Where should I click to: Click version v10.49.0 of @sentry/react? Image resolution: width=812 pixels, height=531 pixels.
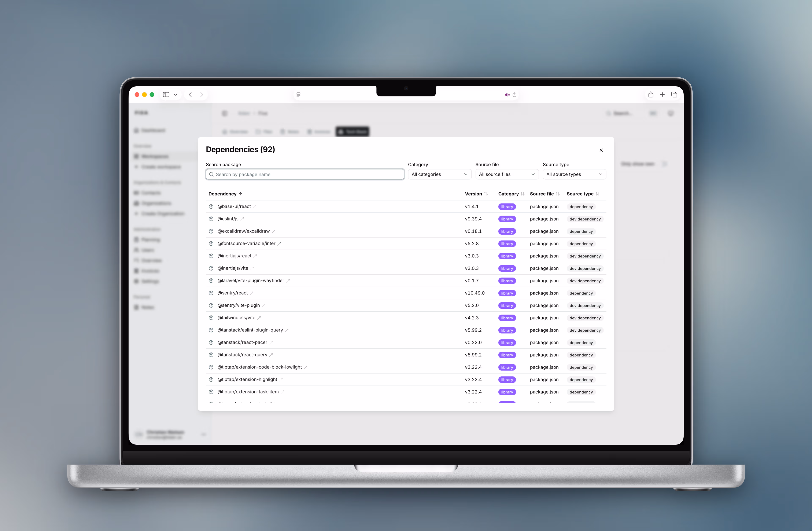[x=475, y=293]
